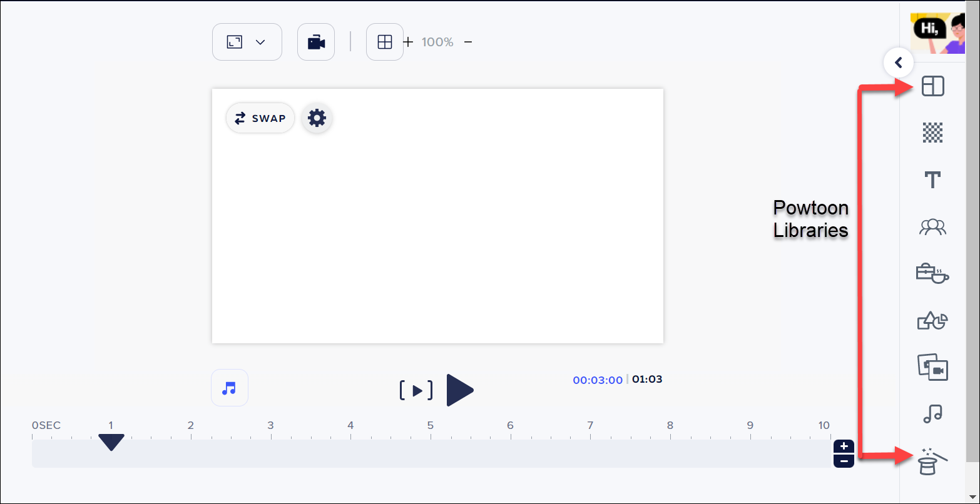This screenshot has height=504, width=980.
Task: Open the Backgrounds library
Action: pyautogui.click(x=932, y=133)
